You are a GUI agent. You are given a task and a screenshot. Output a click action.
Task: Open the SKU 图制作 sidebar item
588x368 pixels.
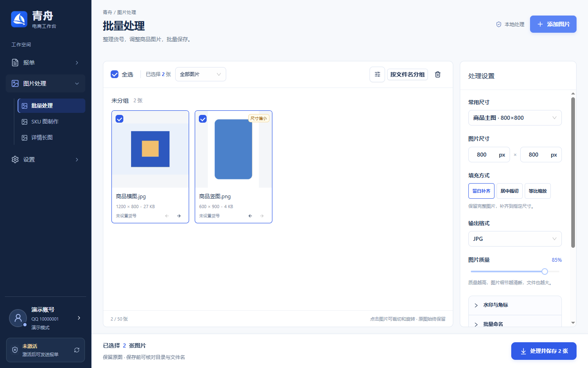pos(51,121)
